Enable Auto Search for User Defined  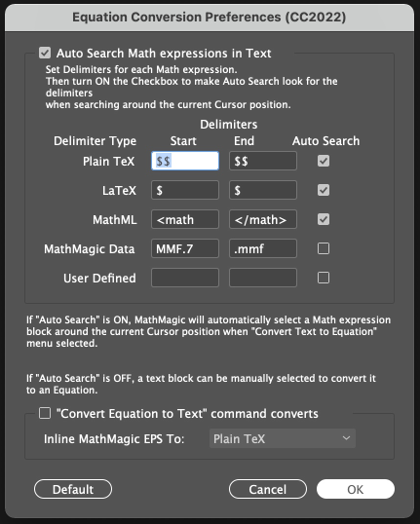[324, 278]
